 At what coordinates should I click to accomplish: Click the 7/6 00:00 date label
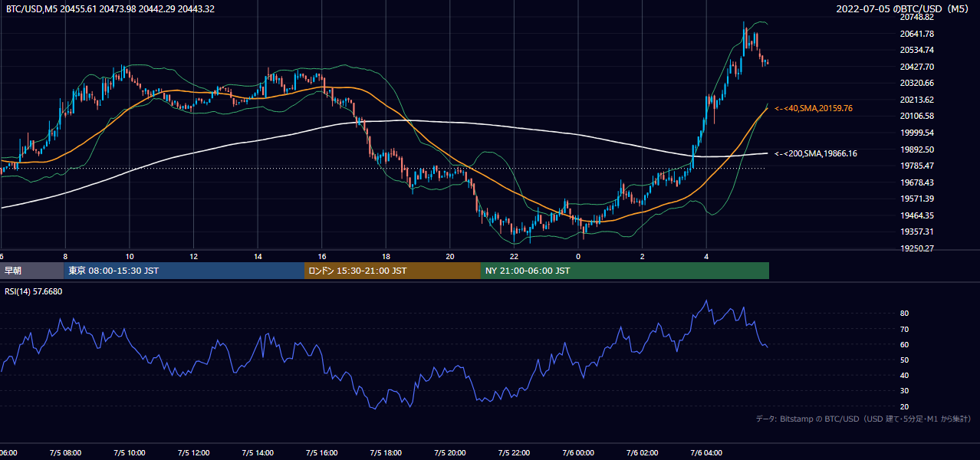[x=578, y=453]
